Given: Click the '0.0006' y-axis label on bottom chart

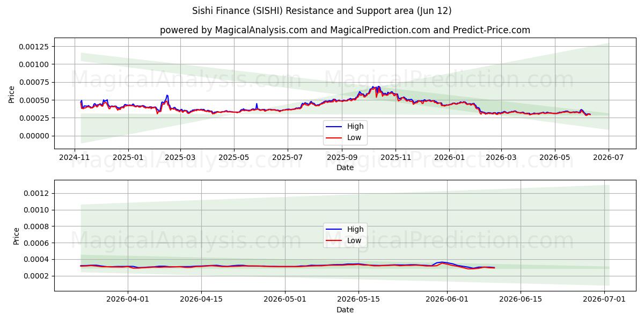Looking at the screenshot, I should 36,243.
